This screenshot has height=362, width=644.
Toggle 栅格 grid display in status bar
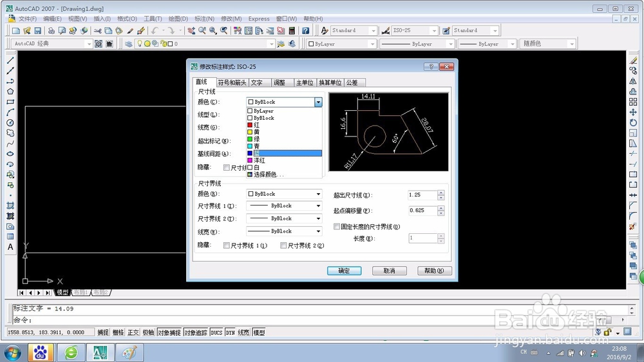tap(118, 332)
